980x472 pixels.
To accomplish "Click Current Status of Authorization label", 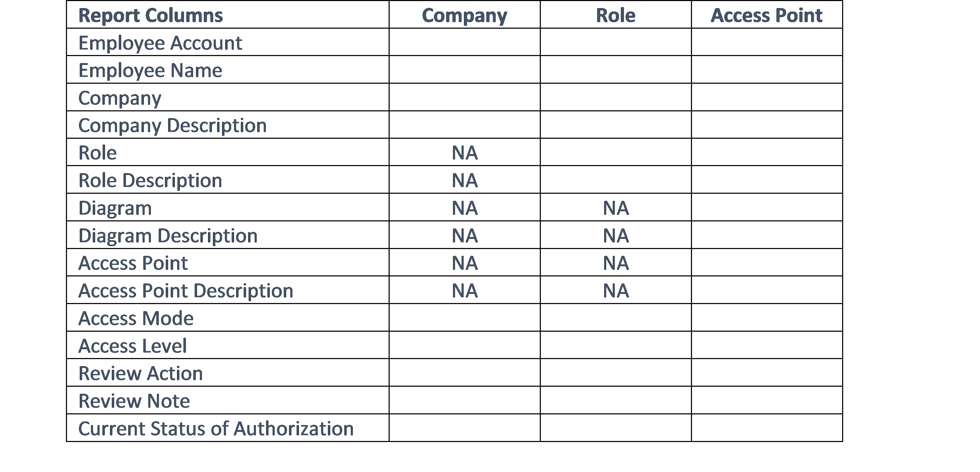I will coord(216,429).
